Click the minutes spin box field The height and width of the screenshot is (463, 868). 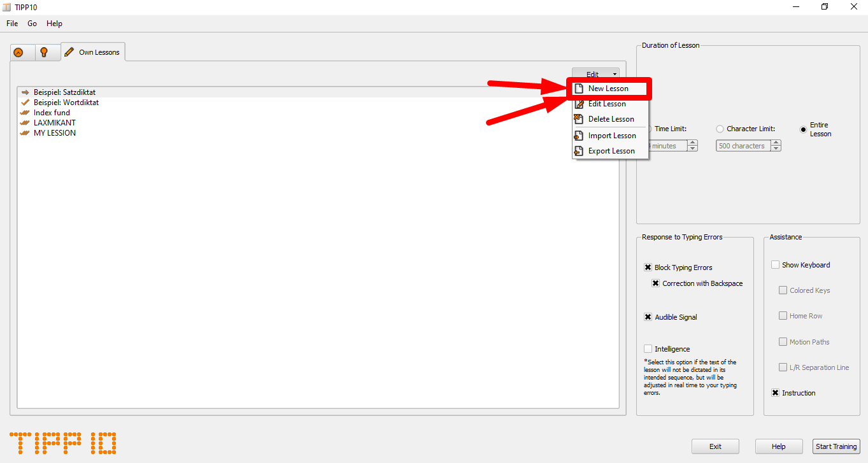(667, 146)
